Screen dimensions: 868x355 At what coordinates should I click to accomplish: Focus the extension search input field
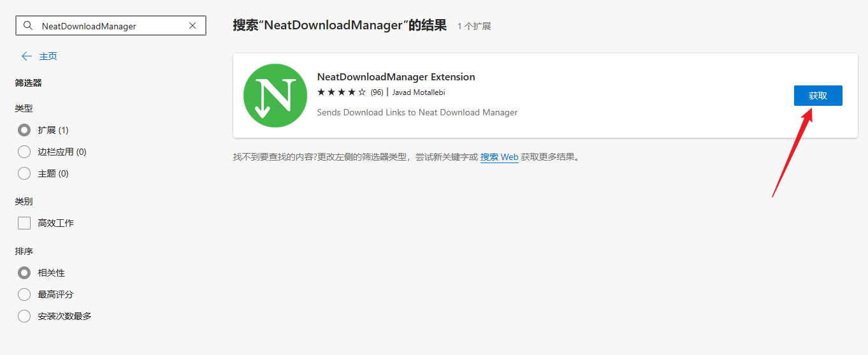[111, 26]
